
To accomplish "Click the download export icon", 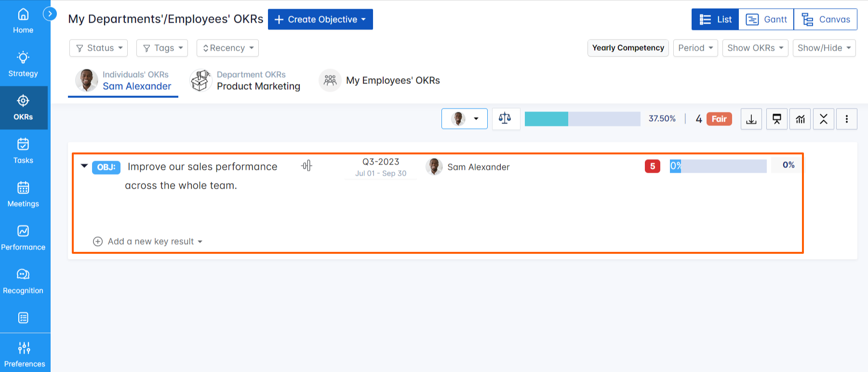I will pos(751,119).
